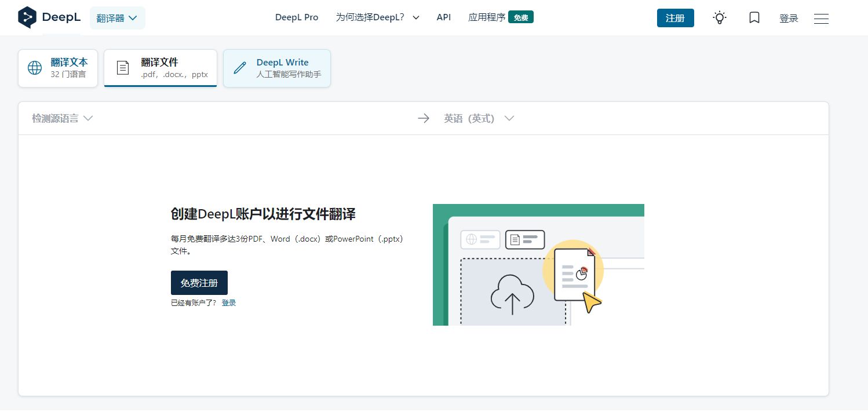Click the globe icon in 翻译文本 tab
Viewport: 868px width, 412px height.
(35, 68)
